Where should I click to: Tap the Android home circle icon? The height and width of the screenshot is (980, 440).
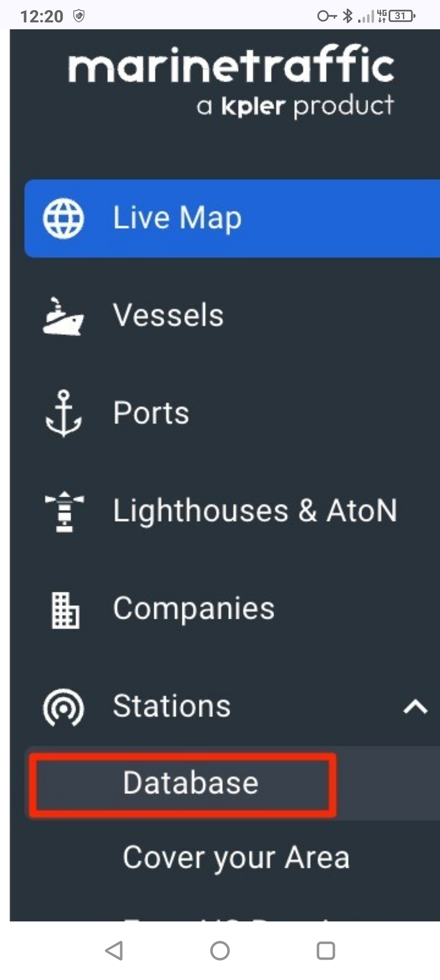point(220,950)
